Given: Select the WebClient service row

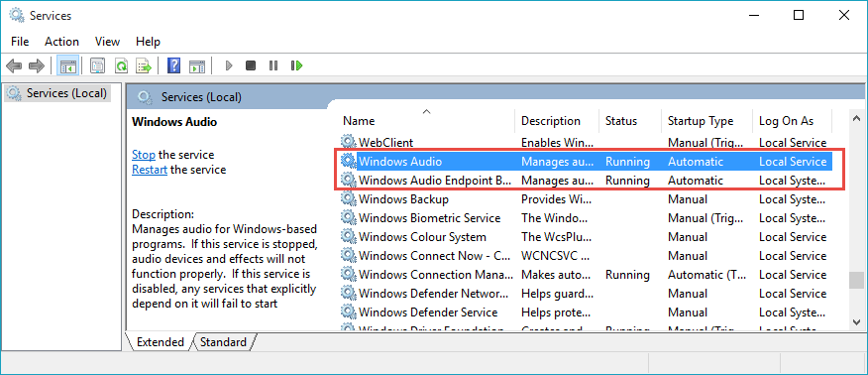Looking at the screenshot, I should 587,142.
